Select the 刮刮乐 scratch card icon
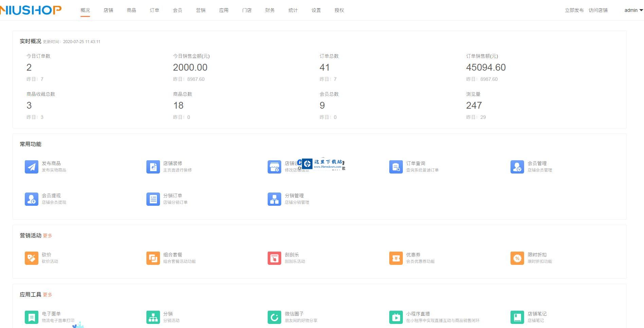The width and height of the screenshot is (644, 328). click(x=274, y=258)
